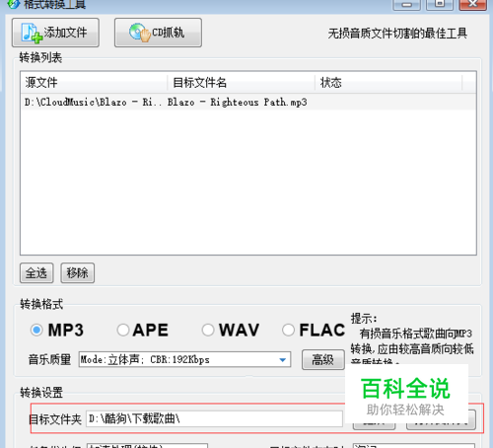The width and height of the screenshot is (493, 448).
Task: Click the 目标文件夹 (target folder) path field
Action: click(x=214, y=418)
